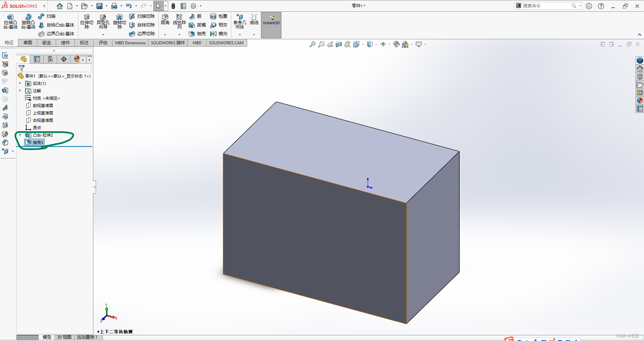Open the 3D 视图 bottom tab

(x=64, y=337)
